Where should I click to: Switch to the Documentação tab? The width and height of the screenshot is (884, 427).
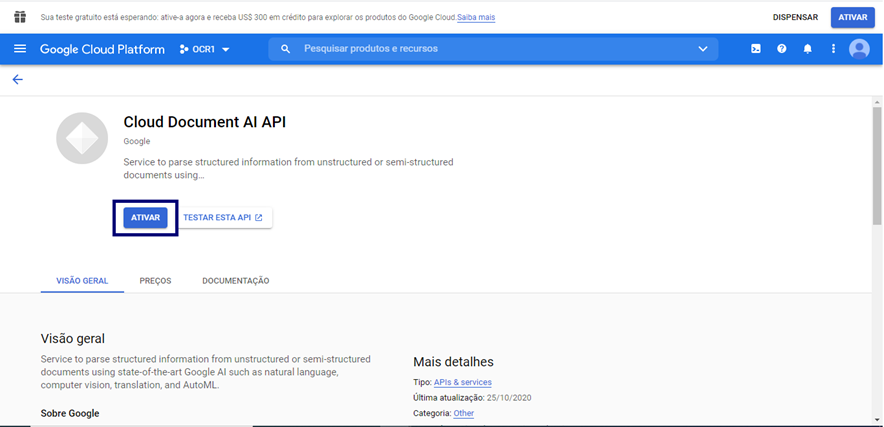tap(236, 280)
